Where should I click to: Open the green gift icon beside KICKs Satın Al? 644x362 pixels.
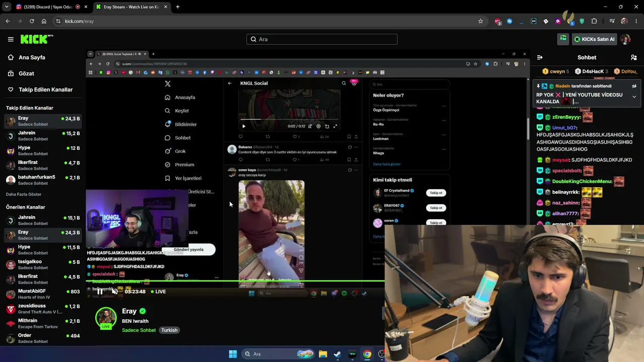pyautogui.click(x=563, y=39)
